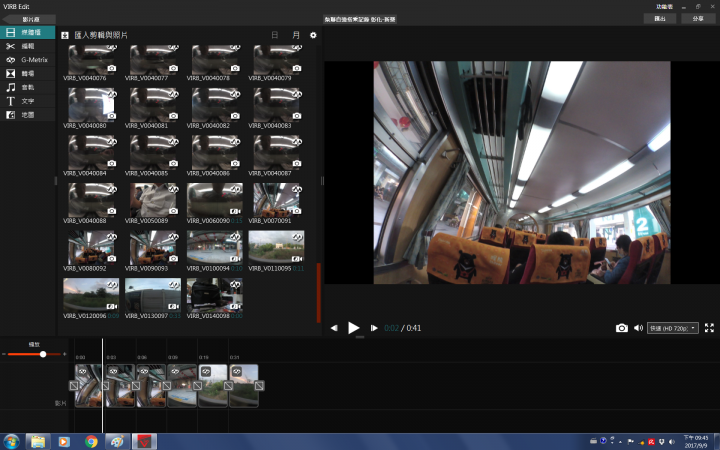Edit the project title field
This screenshot has height=450, width=720.
[360, 19]
